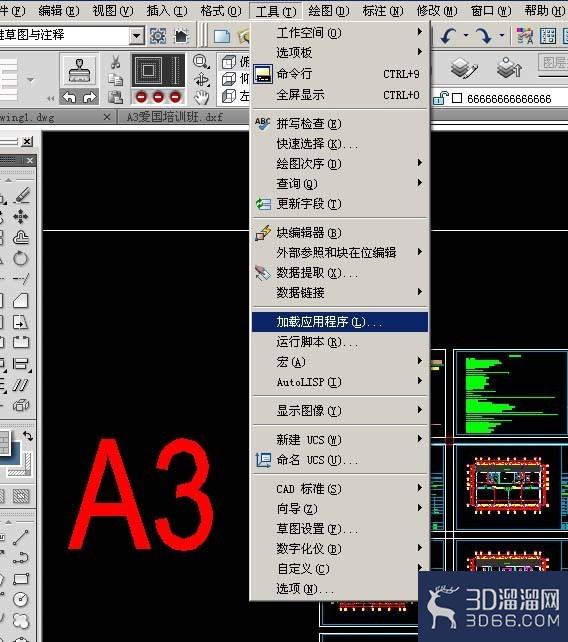Select the Revision Cloud tool in draw palette
This screenshot has width=568, height=642.
point(20,620)
